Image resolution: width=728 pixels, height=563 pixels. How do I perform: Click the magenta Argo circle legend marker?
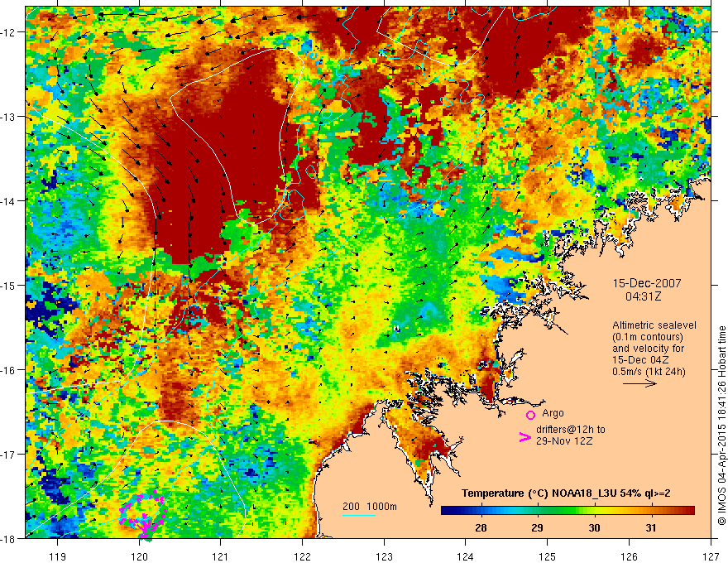click(x=530, y=415)
